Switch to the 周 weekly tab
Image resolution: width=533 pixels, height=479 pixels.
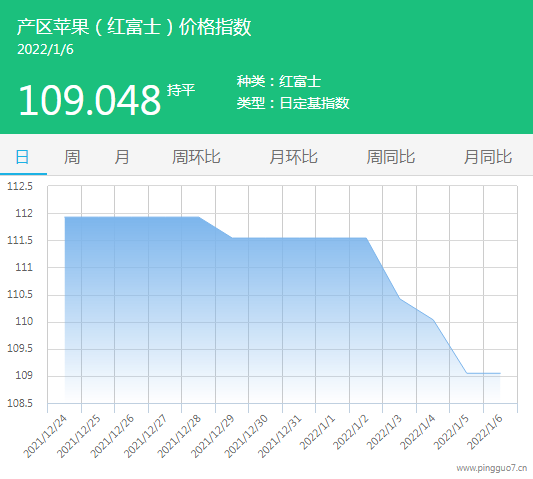pyautogui.click(x=72, y=157)
